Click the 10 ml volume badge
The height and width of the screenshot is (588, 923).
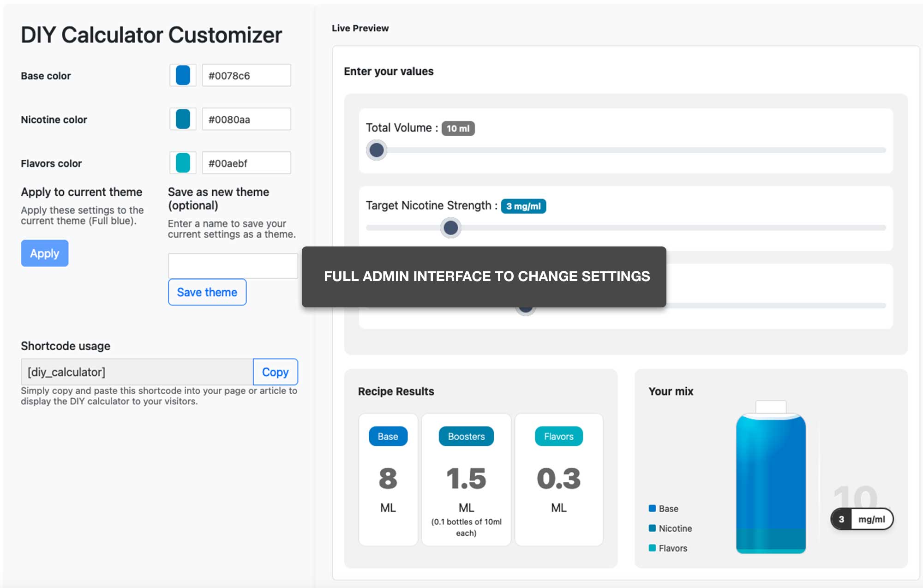pos(458,128)
